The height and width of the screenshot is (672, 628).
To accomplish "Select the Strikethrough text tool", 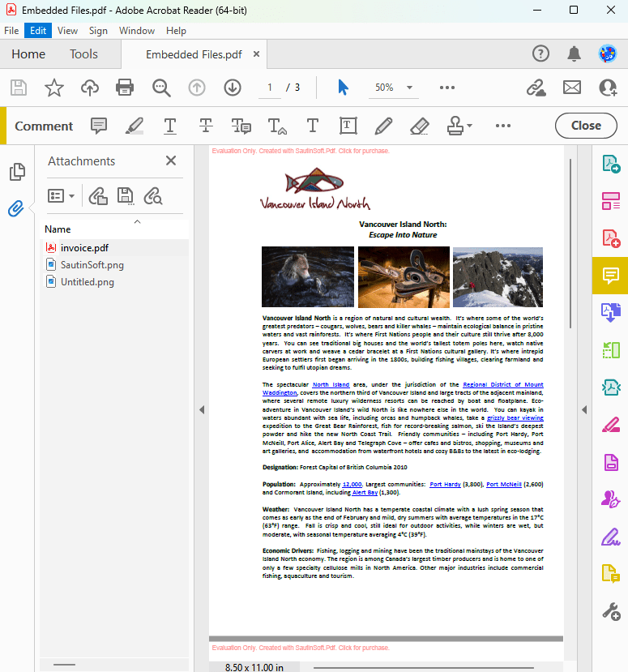I will click(206, 126).
